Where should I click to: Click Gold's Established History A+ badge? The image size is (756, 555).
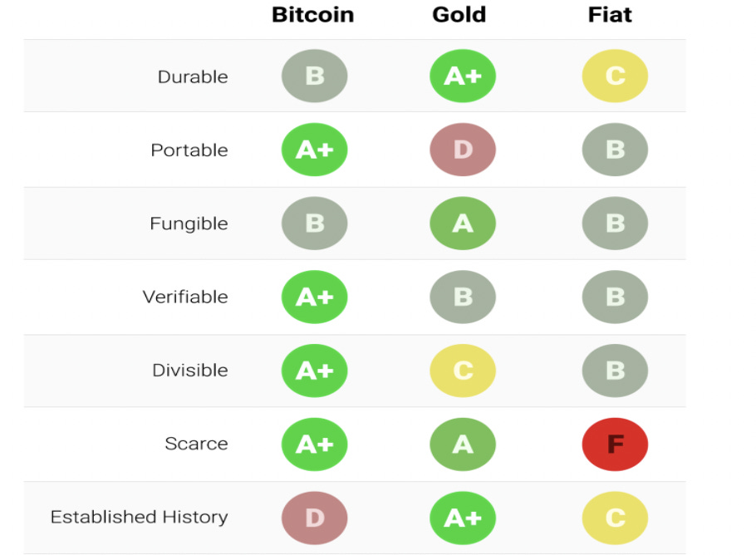(x=463, y=518)
